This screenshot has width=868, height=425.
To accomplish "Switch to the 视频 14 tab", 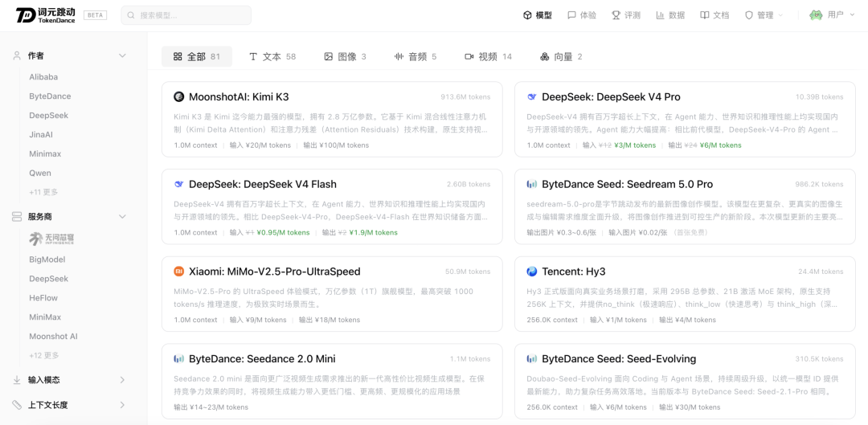I will 489,56.
